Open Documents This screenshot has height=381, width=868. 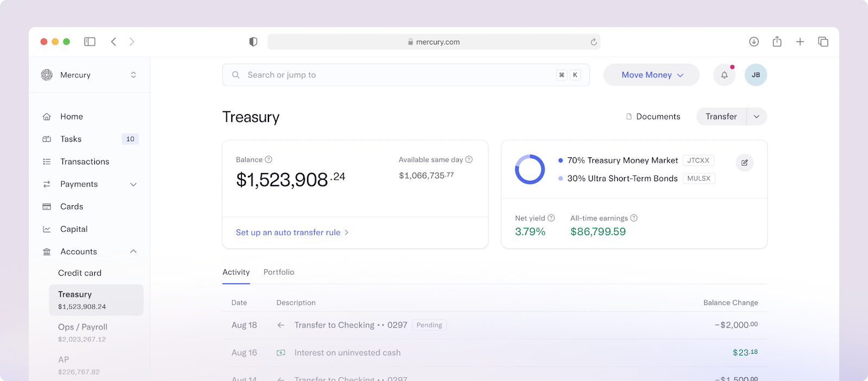click(x=653, y=117)
